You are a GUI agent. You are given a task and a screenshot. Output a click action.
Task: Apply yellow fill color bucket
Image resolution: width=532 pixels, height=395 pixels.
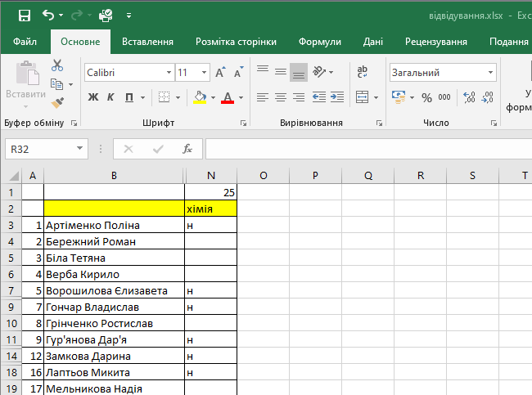pos(201,97)
